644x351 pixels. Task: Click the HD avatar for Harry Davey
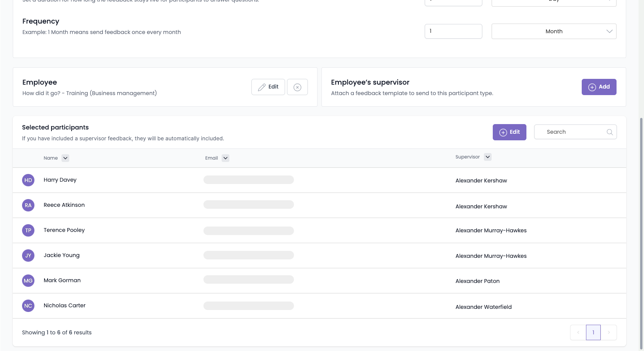[28, 180]
